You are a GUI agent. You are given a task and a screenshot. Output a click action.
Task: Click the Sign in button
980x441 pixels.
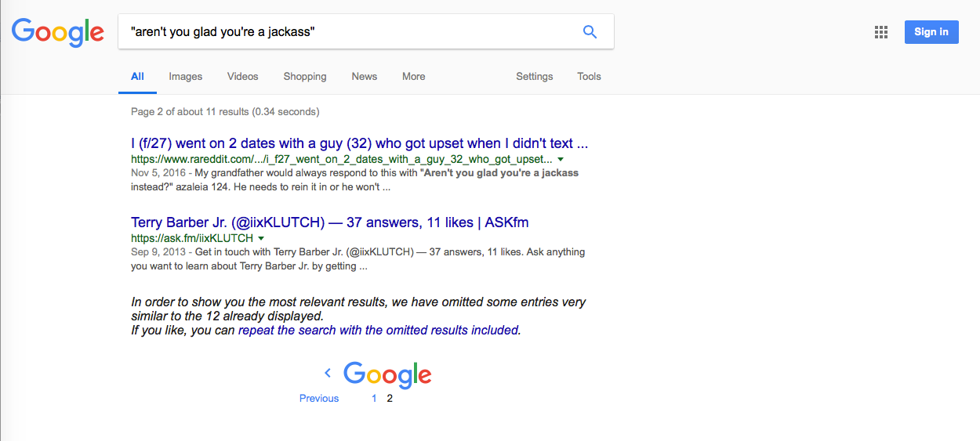931,32
